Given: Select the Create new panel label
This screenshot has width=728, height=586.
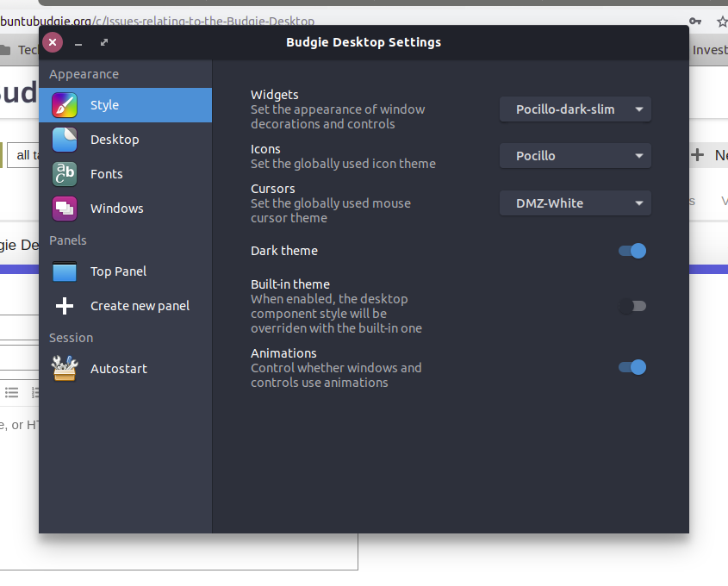Looking at the screenshot, I should click(x=140, y=306).
